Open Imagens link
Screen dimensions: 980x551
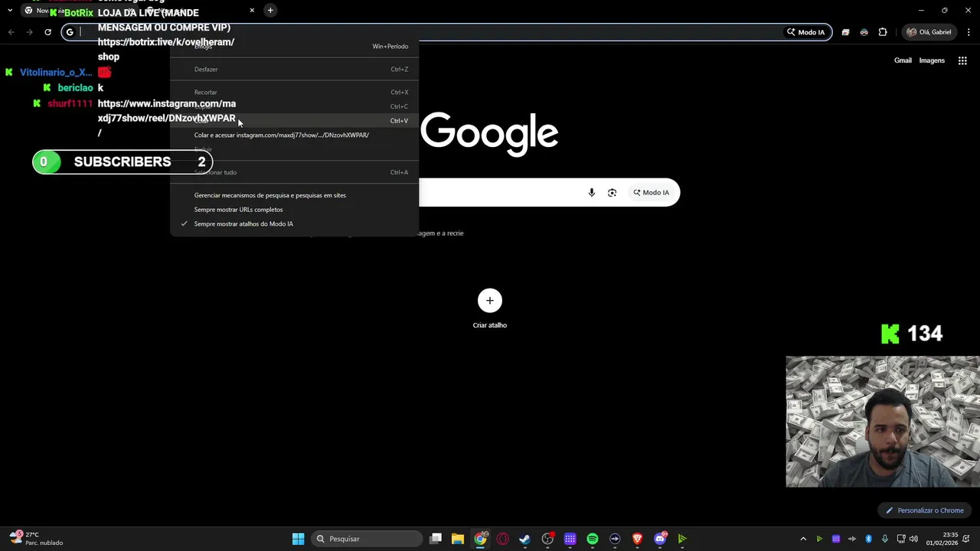click(x=932, y=60)
